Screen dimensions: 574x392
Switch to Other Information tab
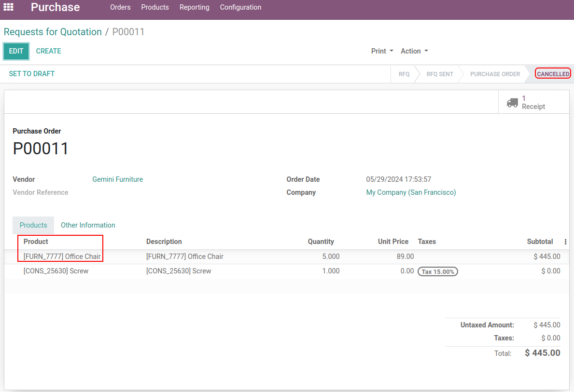click(x=88, y=225)
